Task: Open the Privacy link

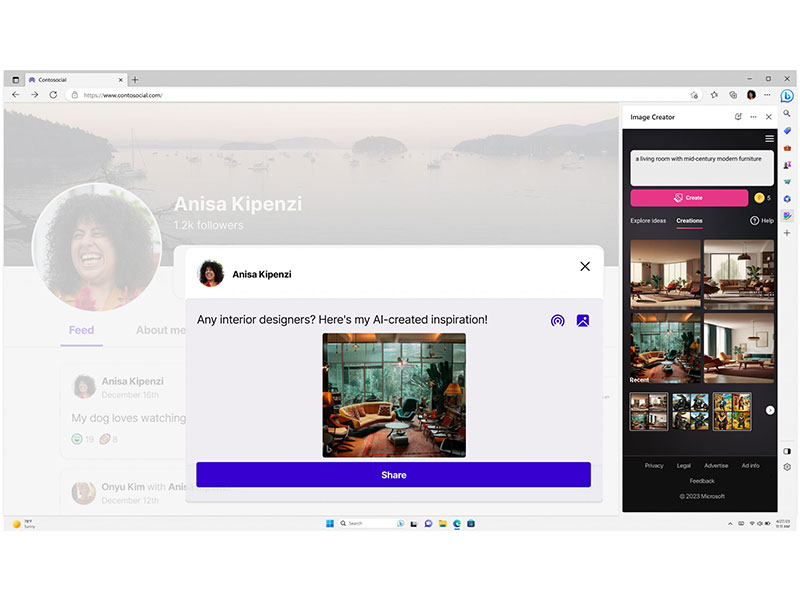Action: pos(654,466)
